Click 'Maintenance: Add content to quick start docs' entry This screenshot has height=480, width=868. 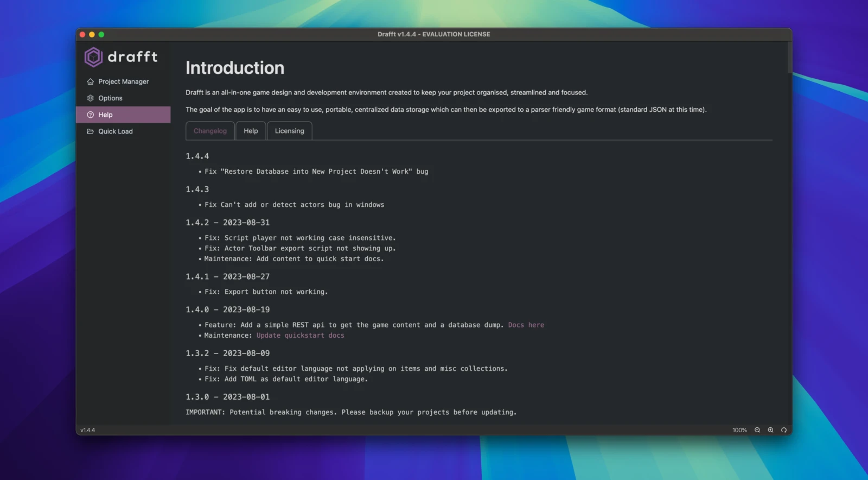[293, 259]
